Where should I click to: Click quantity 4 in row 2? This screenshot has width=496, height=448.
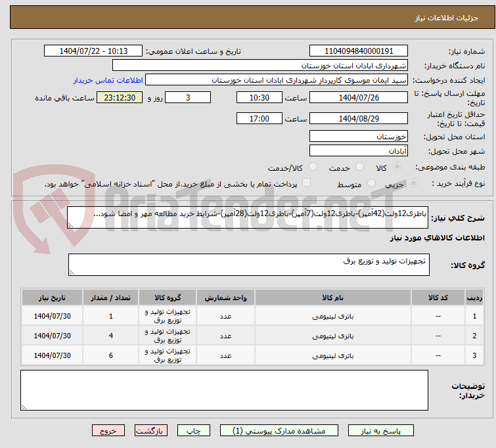tap(111, 336)
